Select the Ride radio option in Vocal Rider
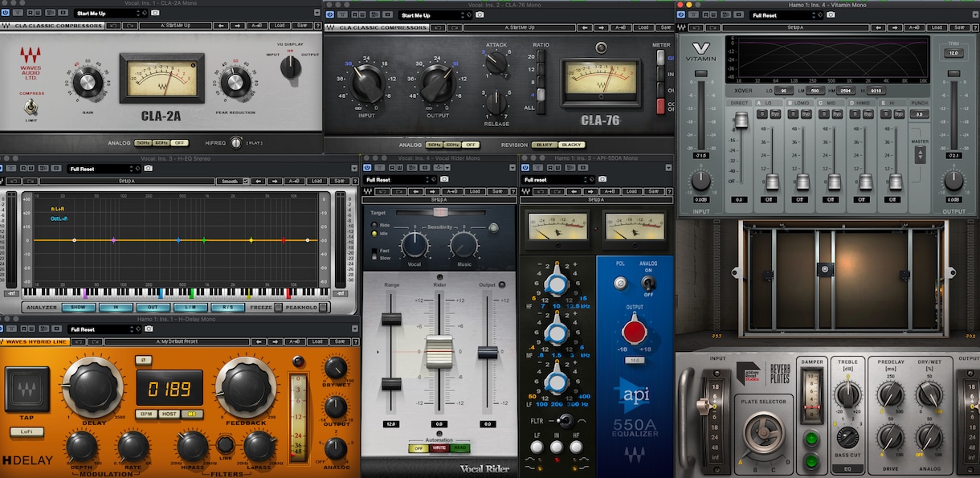Image resolution: width=980 pixels, height=478 pixels. pyautogui.click(x=375, y=226)
